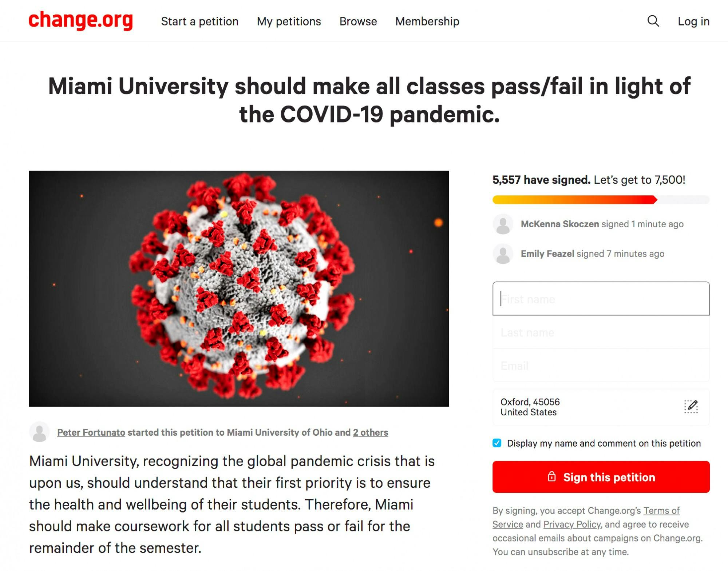
Task: Focus the Last name input field
Action: point(601,332)
